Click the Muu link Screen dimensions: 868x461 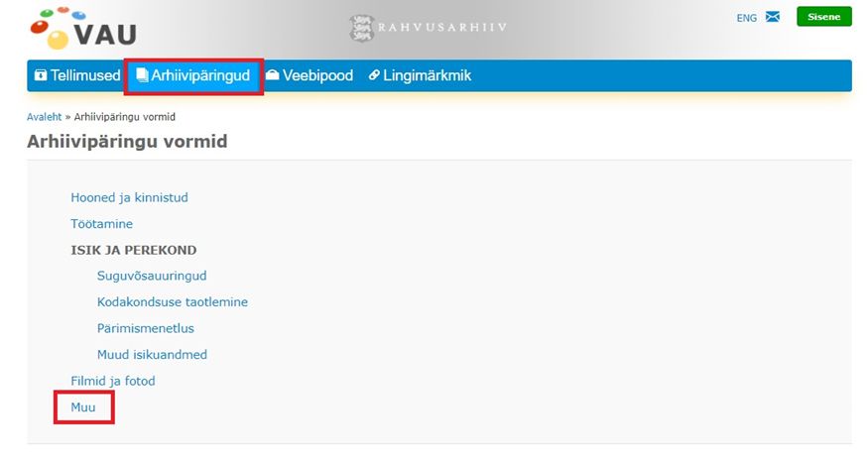pos(83,406)
